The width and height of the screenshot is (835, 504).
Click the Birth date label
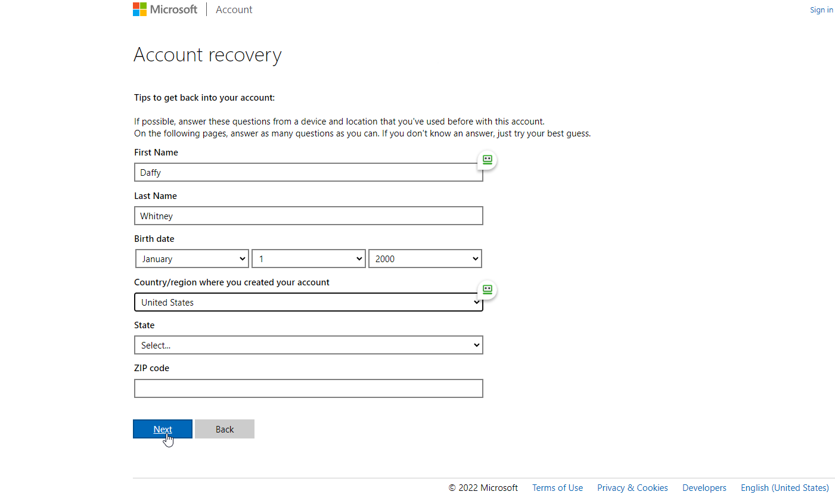(x=154, y=239)
